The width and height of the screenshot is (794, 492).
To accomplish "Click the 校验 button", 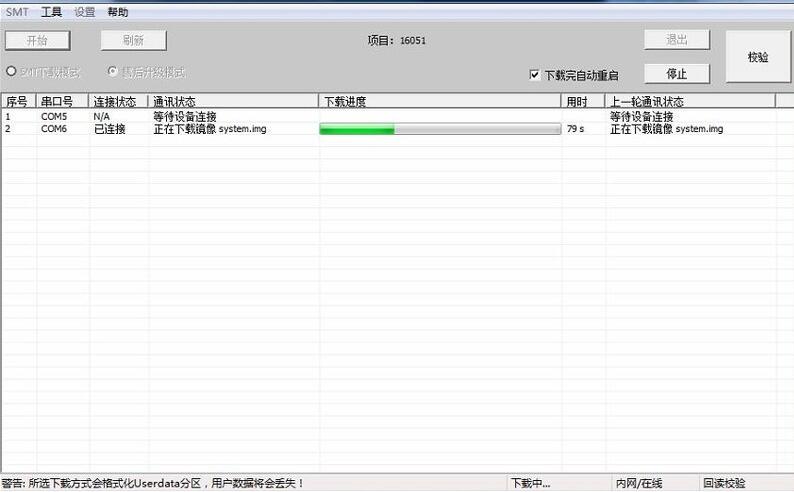I will [x=758, y=57].
